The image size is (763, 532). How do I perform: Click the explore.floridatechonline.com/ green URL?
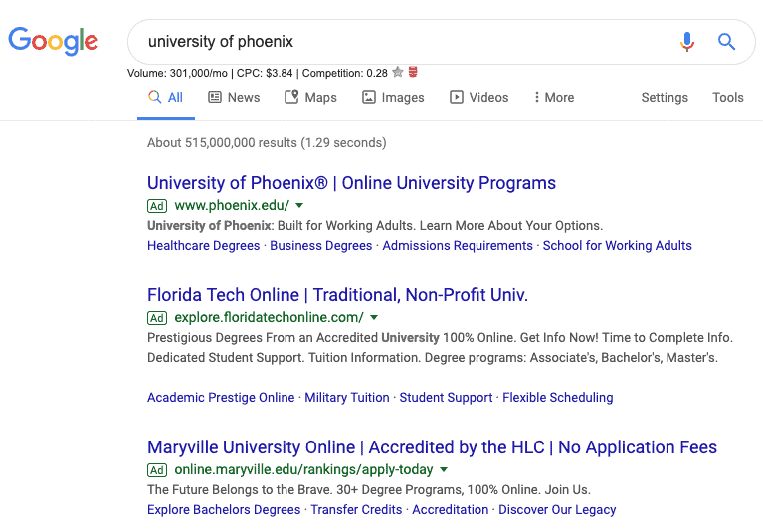[x=270, y=317]
